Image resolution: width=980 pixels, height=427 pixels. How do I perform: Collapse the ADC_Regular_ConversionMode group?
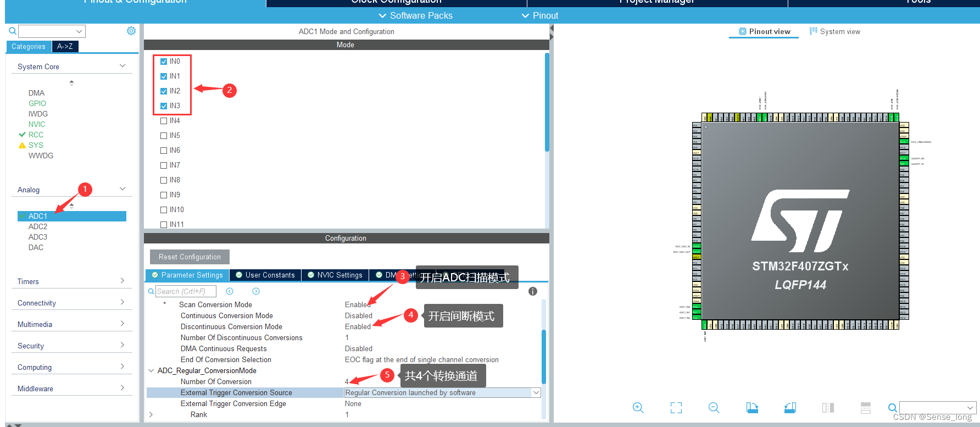151,370
